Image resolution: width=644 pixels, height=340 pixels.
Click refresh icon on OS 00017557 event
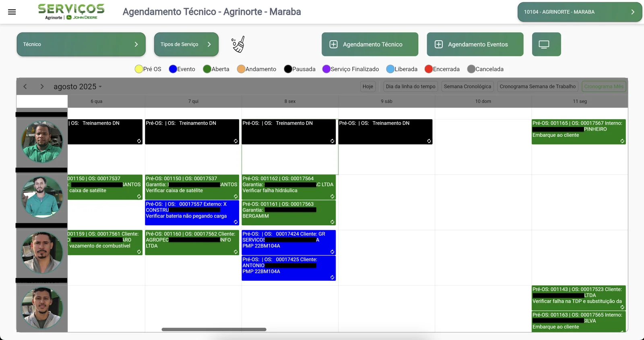236,222
